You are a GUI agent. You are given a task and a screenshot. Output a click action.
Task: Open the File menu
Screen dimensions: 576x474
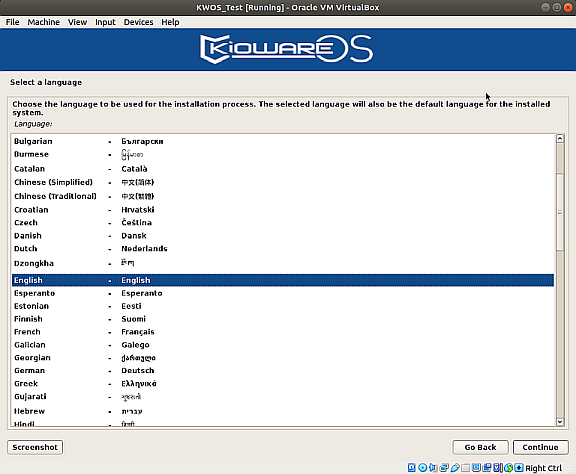click(12, 22)
